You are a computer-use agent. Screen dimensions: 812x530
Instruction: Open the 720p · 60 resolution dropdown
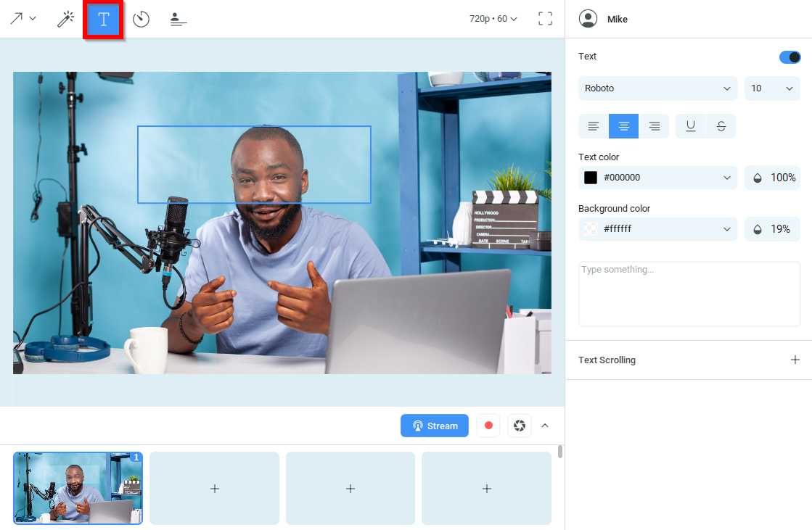click(493, 19)
